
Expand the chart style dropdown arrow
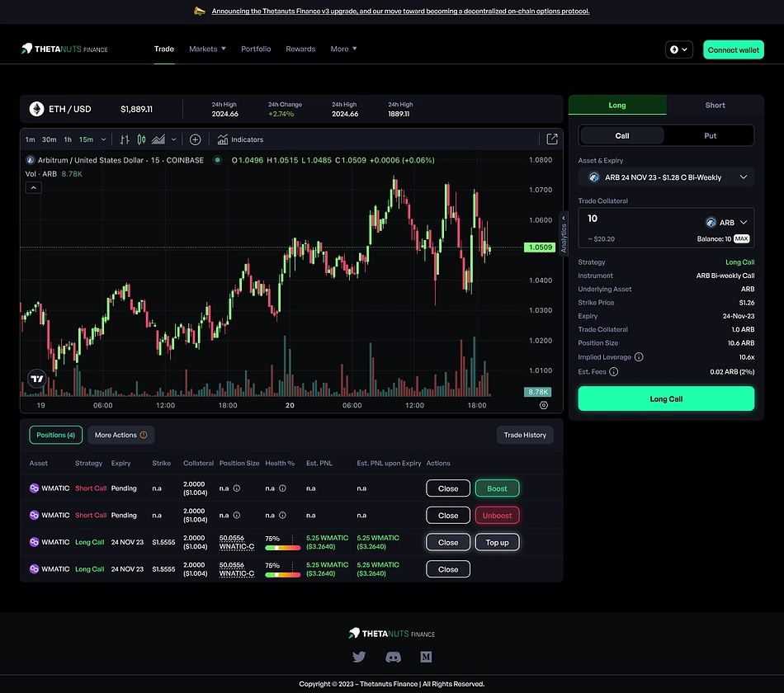click(x=173, y=139)
